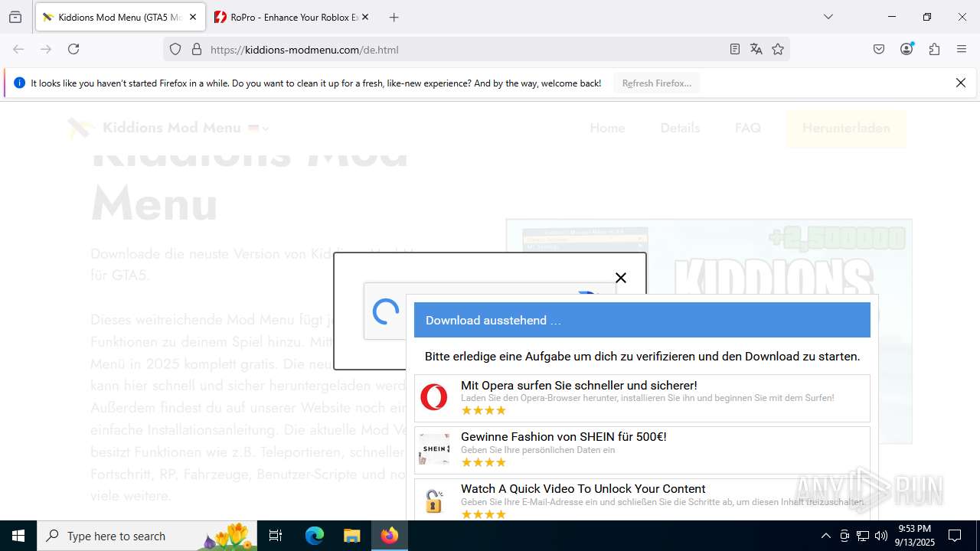The width and height of the screenshot is (980, 551).
Task: Open Task View on the taskbar
Action: click(276, 536)
